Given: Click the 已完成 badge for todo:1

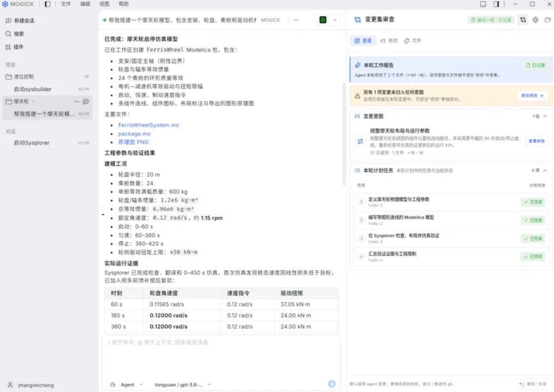Looking at the screenshot, I should [533, 202].
